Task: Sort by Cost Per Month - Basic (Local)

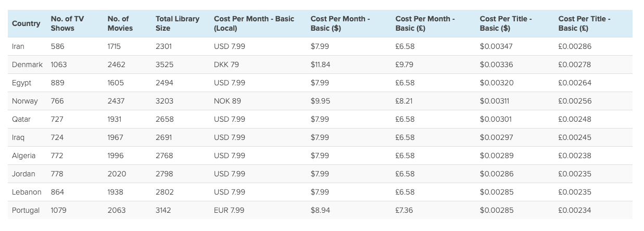Action: tap(254, 23)
